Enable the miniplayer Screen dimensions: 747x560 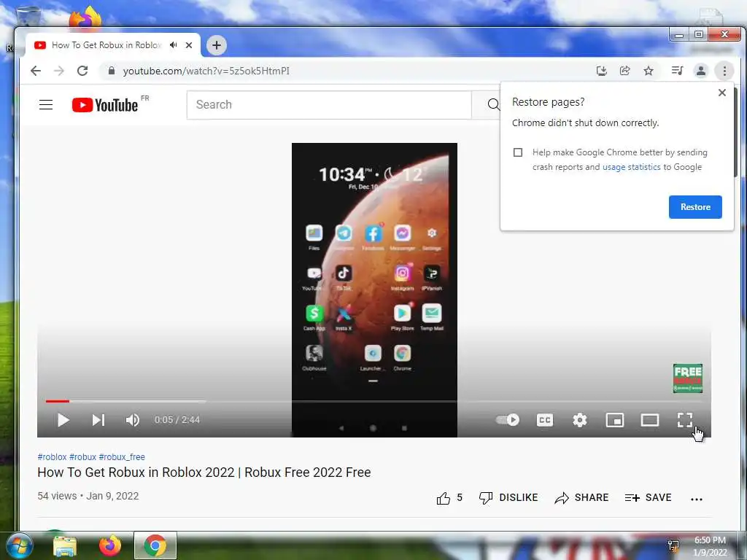coord(614,420)
